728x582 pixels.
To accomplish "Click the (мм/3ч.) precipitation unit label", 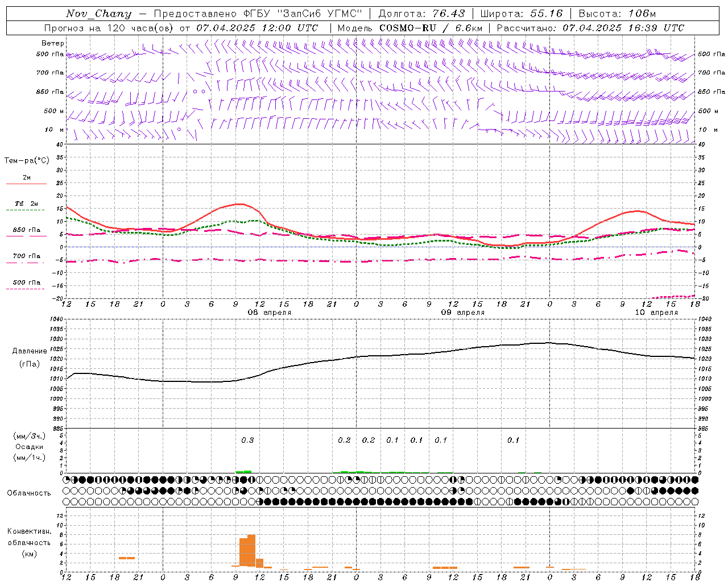I will 30,436.
